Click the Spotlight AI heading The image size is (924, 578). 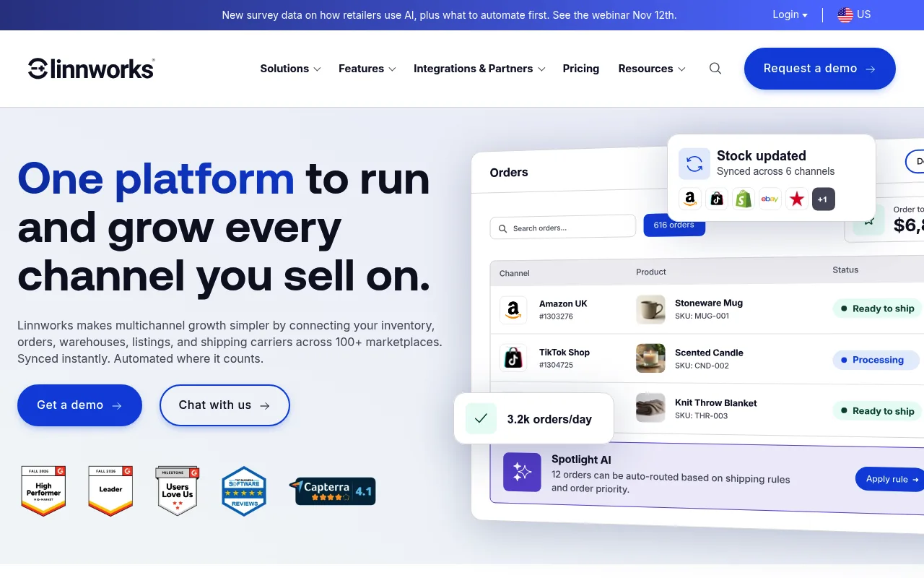[581, 460]
